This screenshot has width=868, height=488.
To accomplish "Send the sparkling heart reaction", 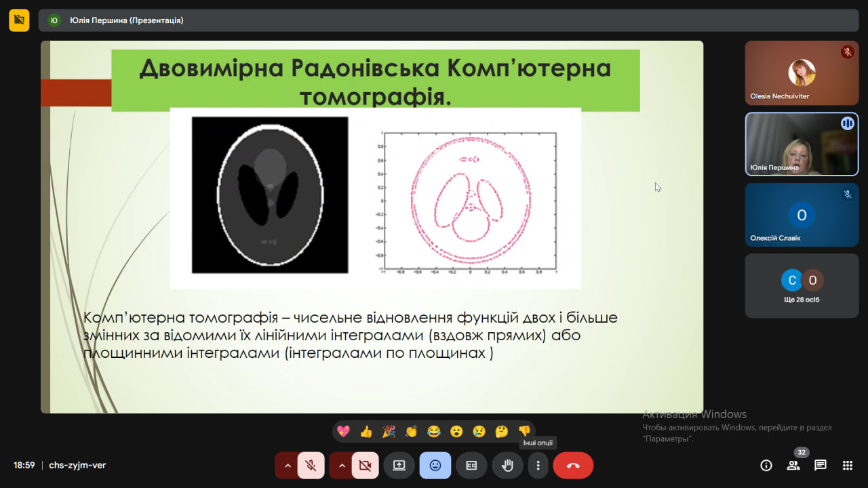I will [343, 432].
